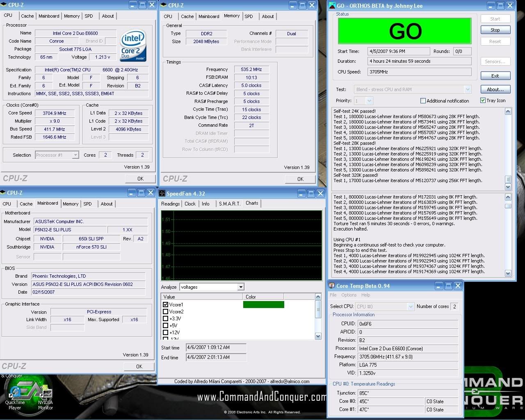The height and width of the screenshot is (420, 525).
Task: Click the Value column header in SpeedFan
Action: (202, 297)
